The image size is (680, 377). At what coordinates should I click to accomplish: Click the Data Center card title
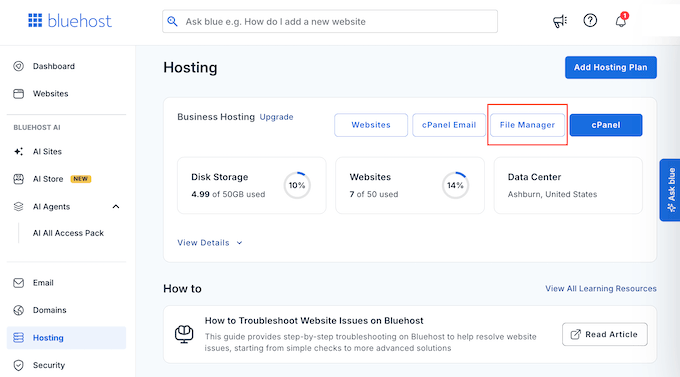(534, 177)
